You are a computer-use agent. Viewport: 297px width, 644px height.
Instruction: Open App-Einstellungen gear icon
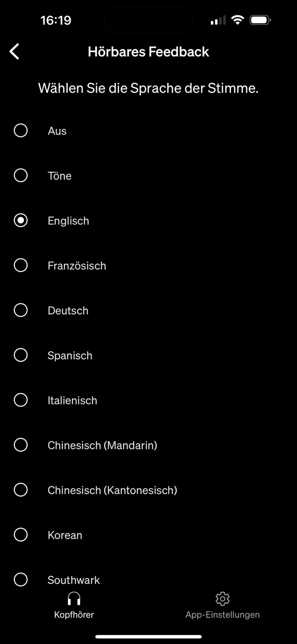[223, 598]
